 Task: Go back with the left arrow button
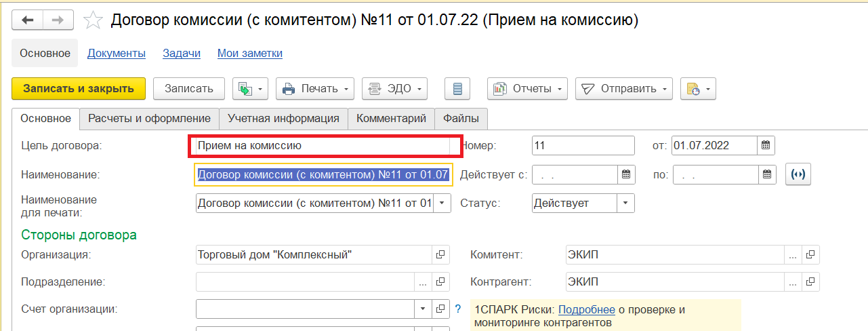coord(28,20)
